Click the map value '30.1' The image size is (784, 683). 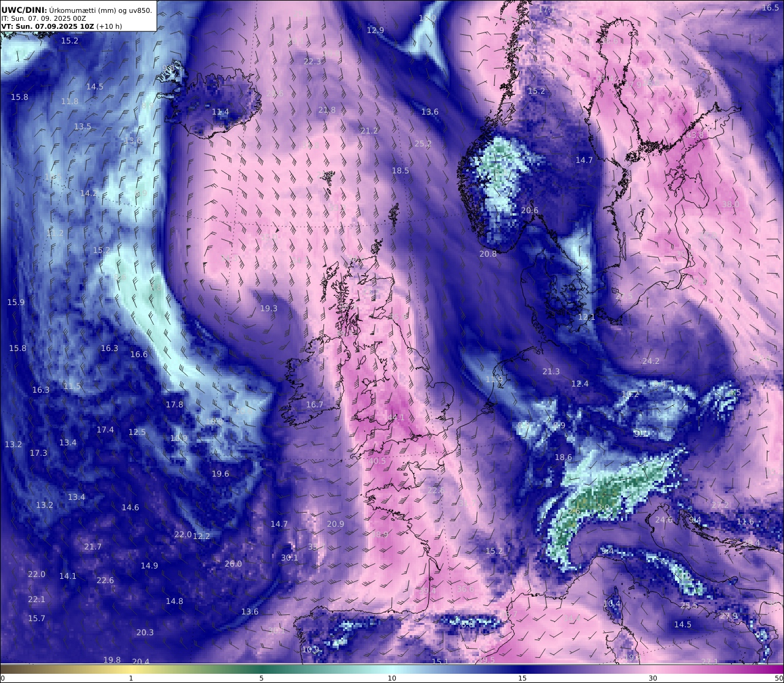290,557
